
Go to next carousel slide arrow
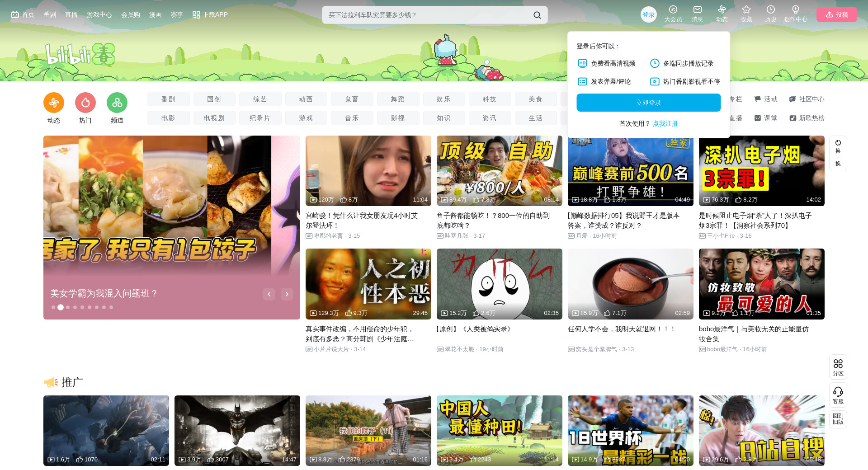tap(287, 294)
